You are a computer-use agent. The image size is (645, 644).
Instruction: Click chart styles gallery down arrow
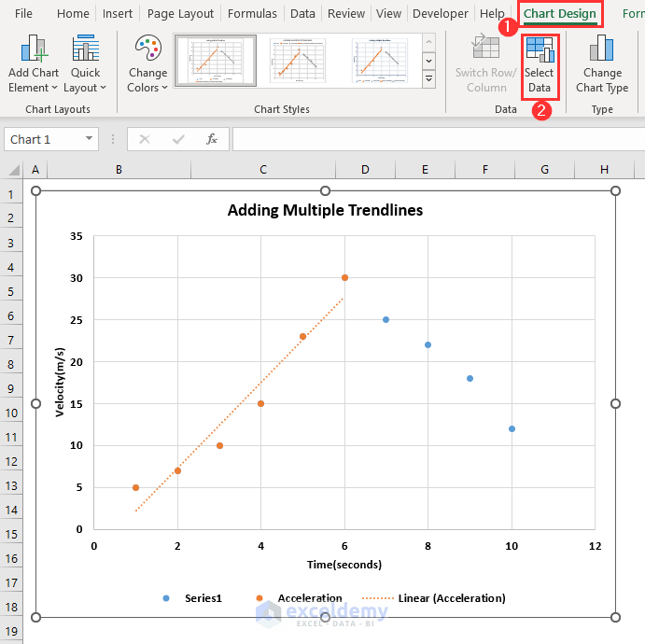point(428,61)
